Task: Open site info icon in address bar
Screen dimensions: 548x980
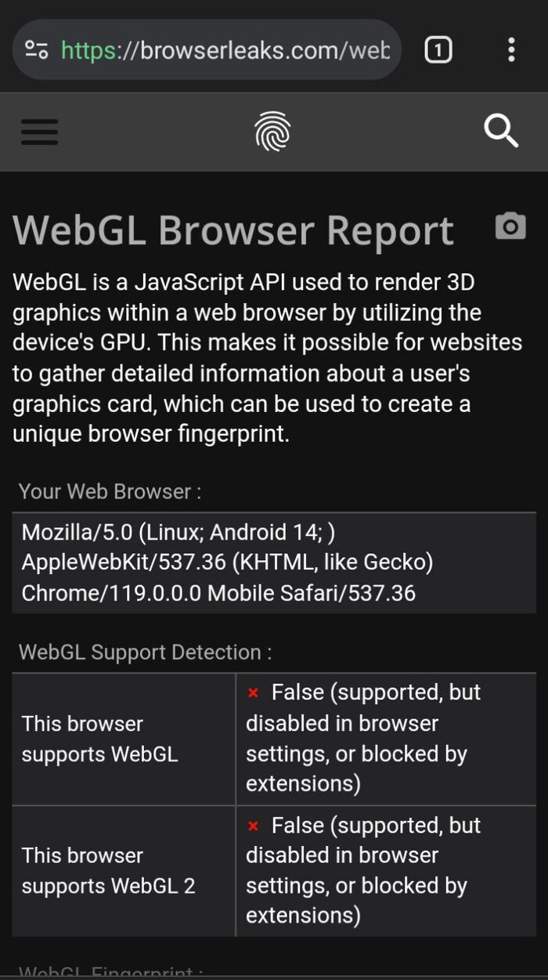Action: [36, 50]
